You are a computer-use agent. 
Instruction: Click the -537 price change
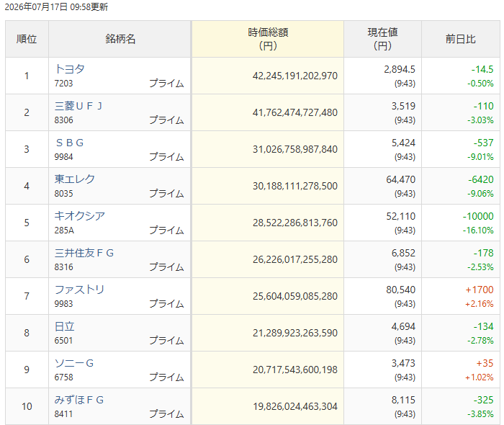pyautogui.click(x=483, y=143)
